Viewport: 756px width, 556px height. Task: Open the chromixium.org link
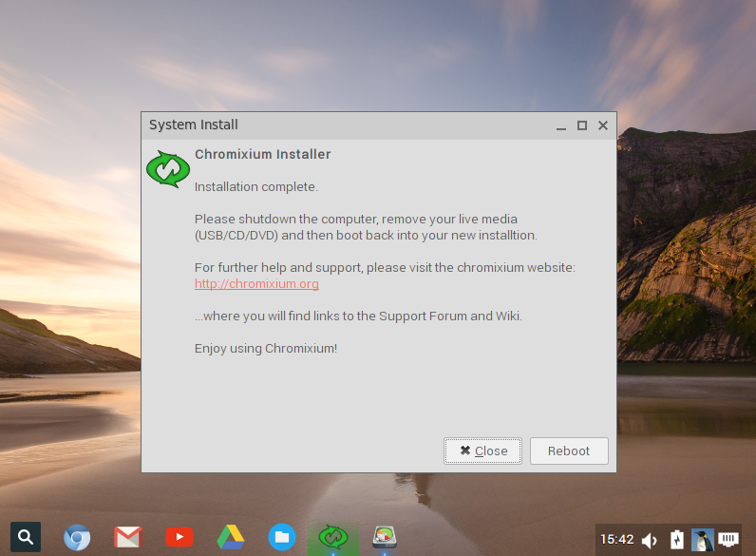[256, 284]
